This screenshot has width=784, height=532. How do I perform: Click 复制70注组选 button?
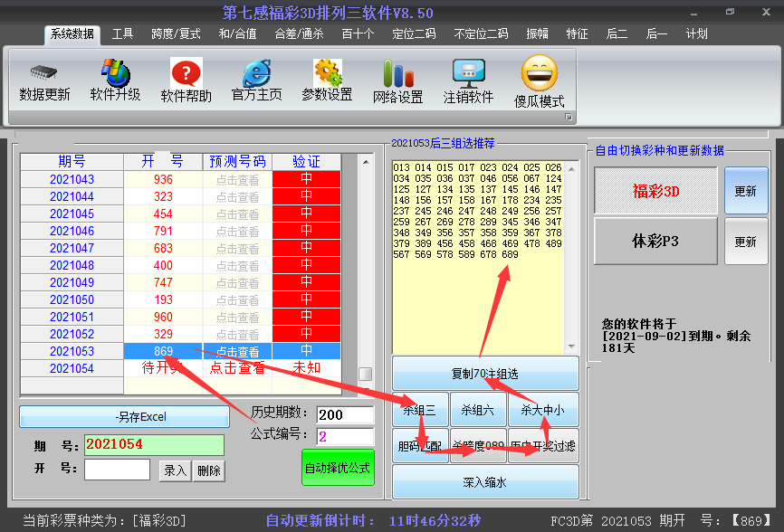(x=485, y=374)
